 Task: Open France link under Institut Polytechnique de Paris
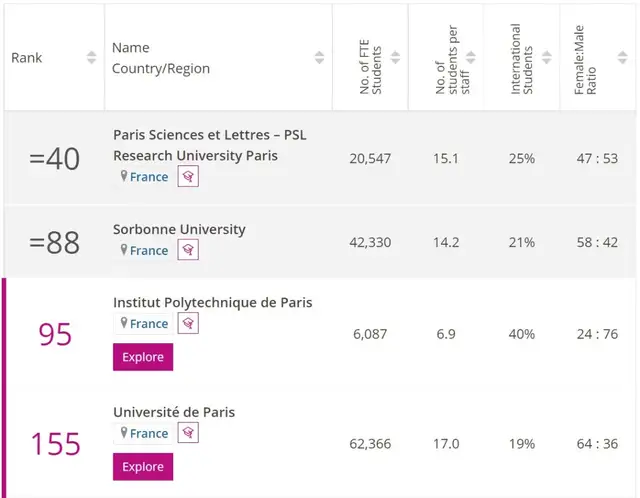[x=149, y=323]
